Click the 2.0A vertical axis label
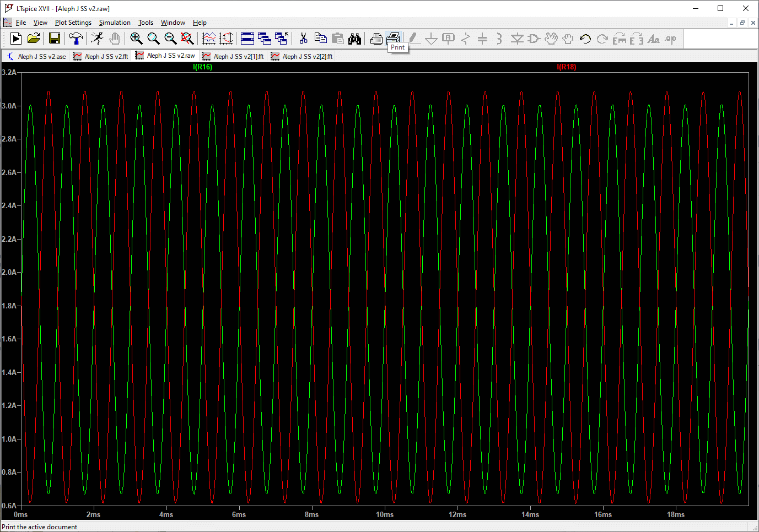 coord(9,272)
